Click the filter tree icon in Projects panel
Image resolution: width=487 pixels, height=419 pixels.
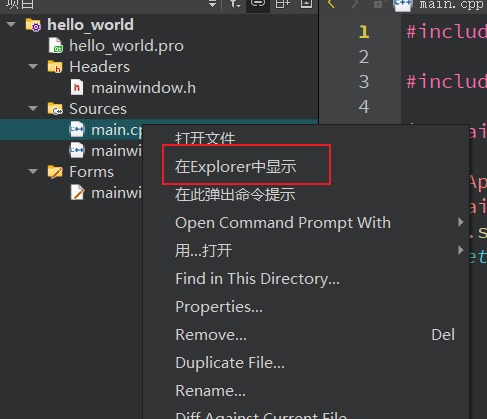point(235,4)
